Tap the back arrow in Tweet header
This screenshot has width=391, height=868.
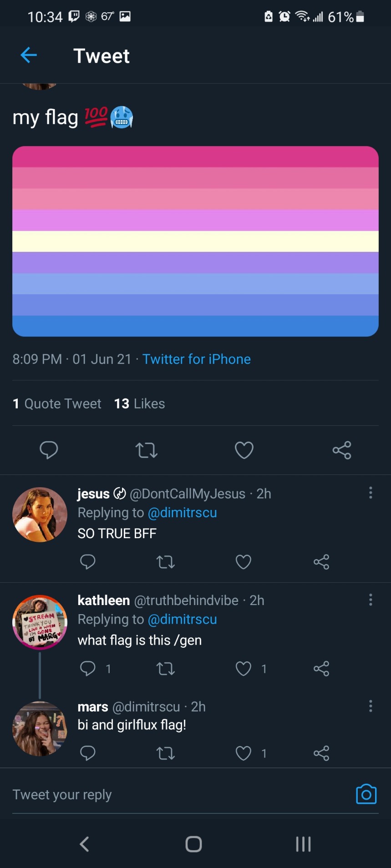tap(29, 56)
